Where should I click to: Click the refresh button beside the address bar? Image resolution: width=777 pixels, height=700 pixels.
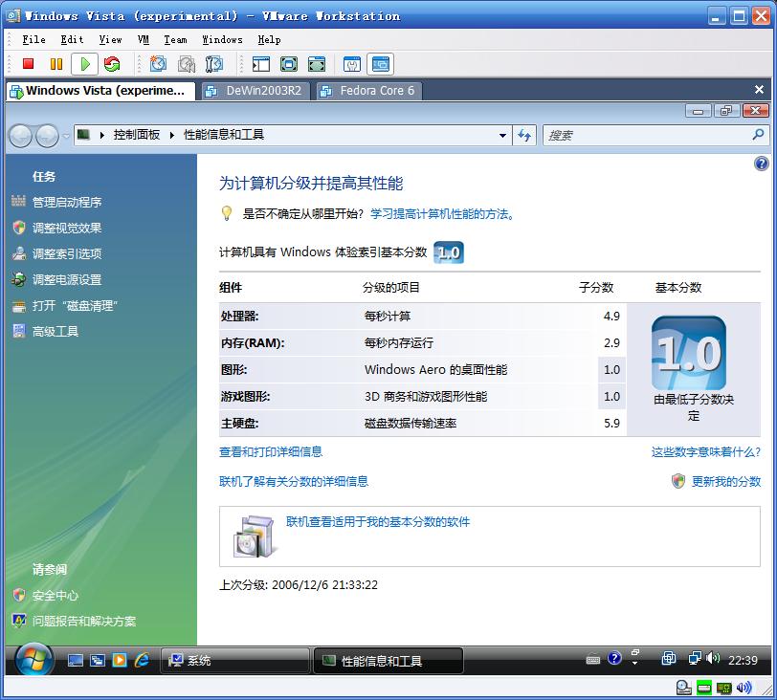pyautogui.click(x=524, y=135)
